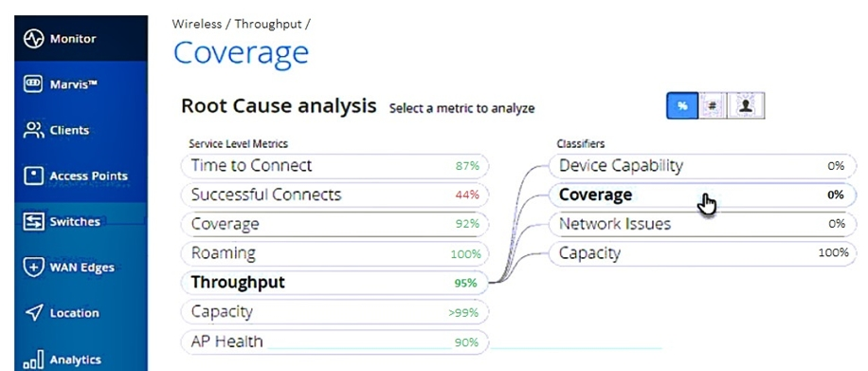
Task: Switch view to percentage mode
Action: pos(682,106)
